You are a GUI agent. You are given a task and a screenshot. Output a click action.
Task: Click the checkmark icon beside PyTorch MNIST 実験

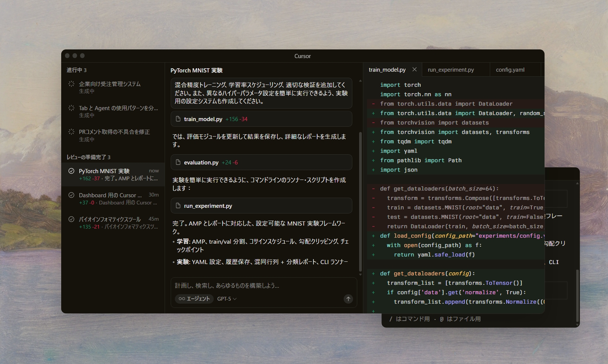(71, 171)
